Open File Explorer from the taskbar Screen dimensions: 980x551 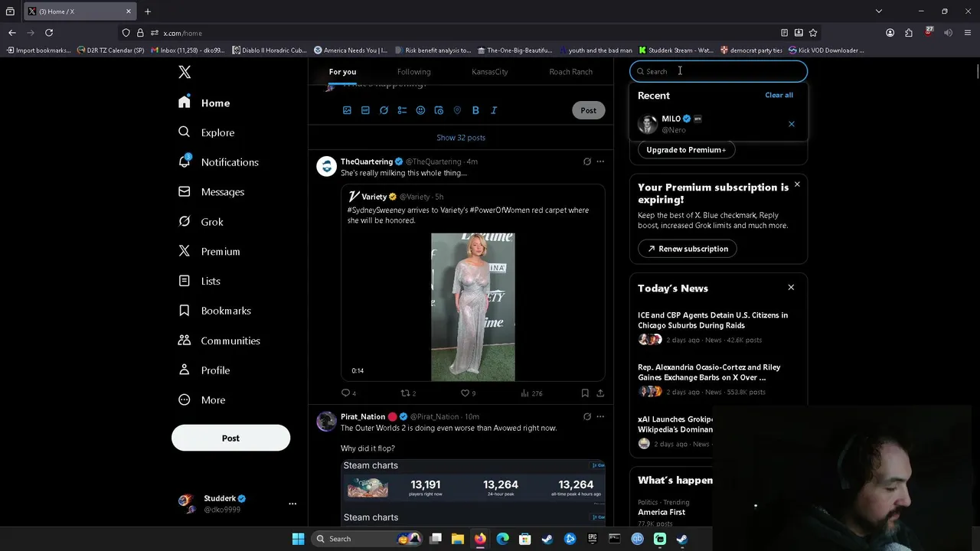pyautogui.click(x=457, y=539)
